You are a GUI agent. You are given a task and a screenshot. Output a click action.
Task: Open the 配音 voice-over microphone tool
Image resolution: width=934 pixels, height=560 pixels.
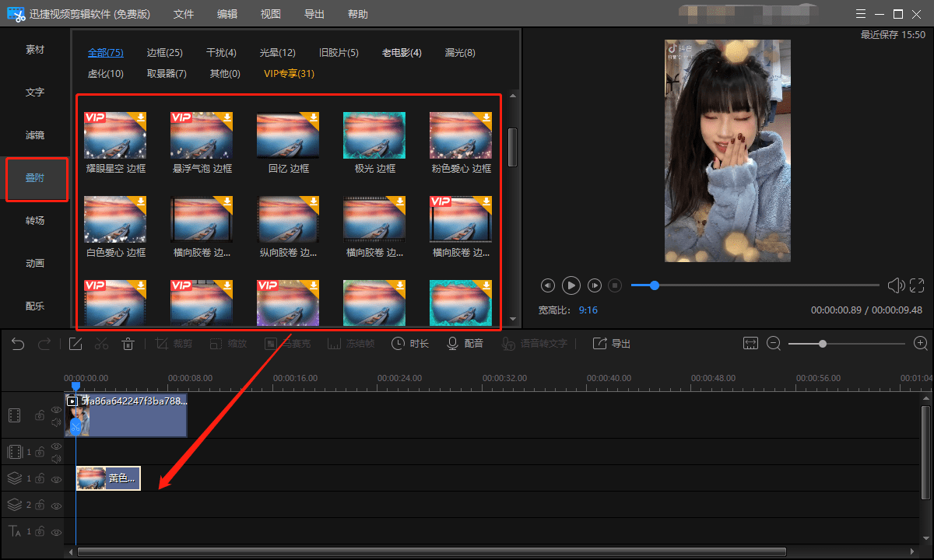pyautogui.click(x=465, y=344)
